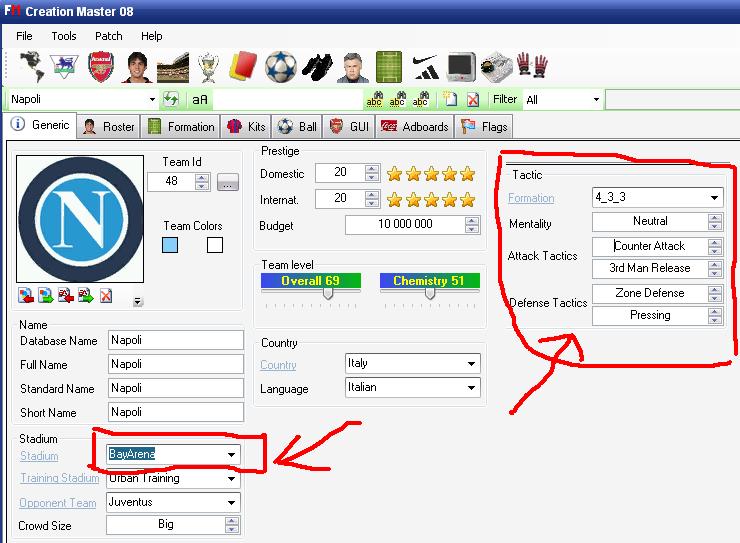This screenshot has width=740, height=543.
Task: Click the Training Stadium link
Action: pyautogui.click(x=59, y=478)
